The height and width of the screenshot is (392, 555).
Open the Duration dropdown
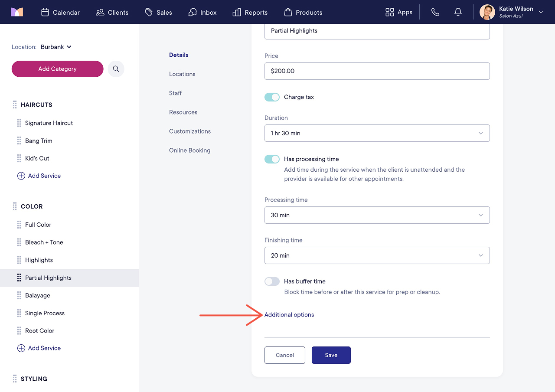[x=377, y=133]
